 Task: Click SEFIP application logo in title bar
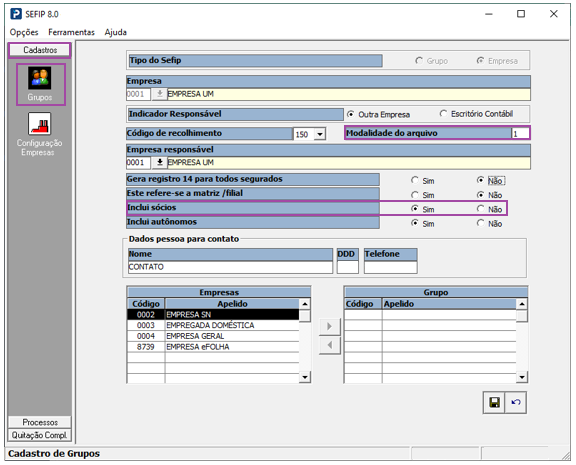(x=16, y=14)
